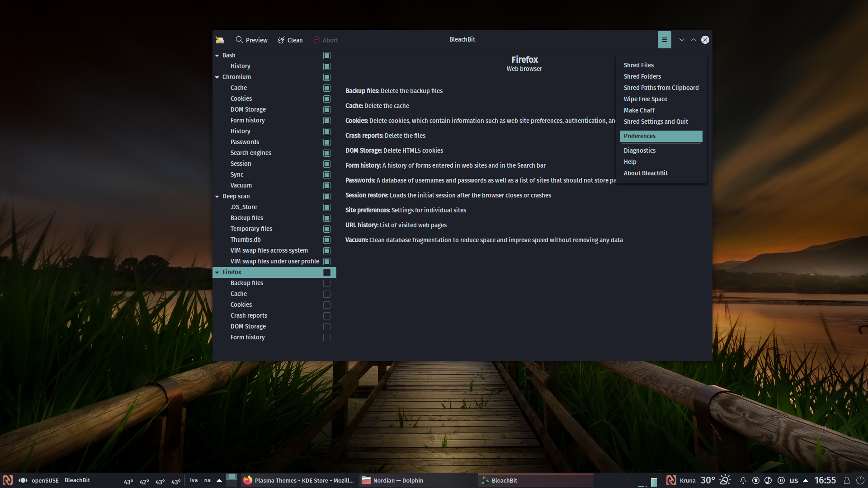Check the Firefox Backup files checkbox
868x488 pixels.
click(327, 283)
